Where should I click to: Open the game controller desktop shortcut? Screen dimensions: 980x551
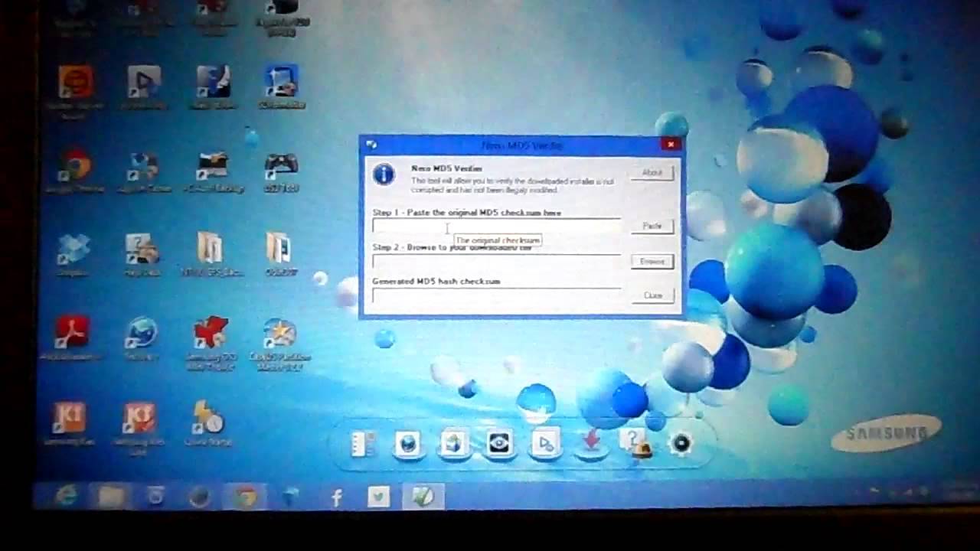(281, 164)
